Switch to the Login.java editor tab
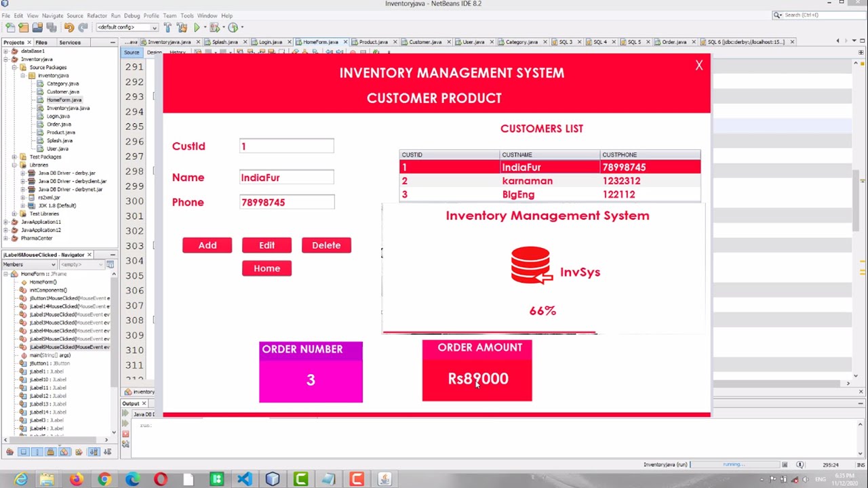 [270, 42]
